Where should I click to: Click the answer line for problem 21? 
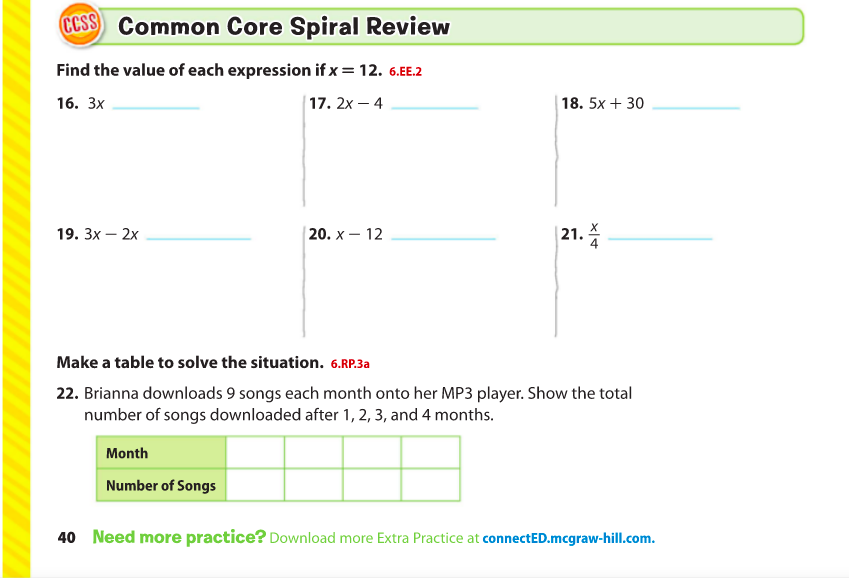659,237
